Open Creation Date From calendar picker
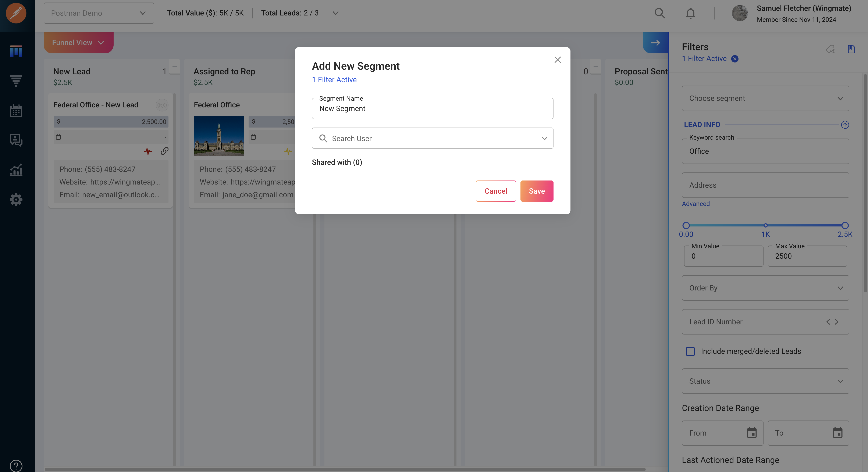 752,433
